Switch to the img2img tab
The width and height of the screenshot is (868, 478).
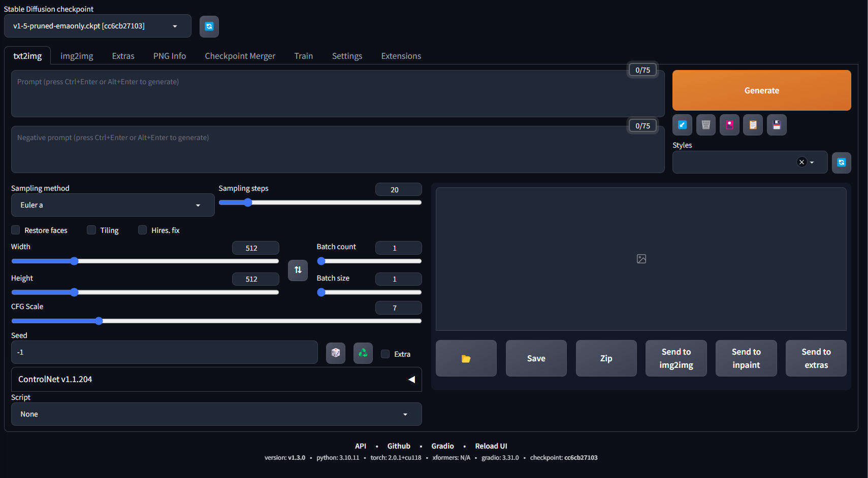pyautogui.click(x=77, y=56)
